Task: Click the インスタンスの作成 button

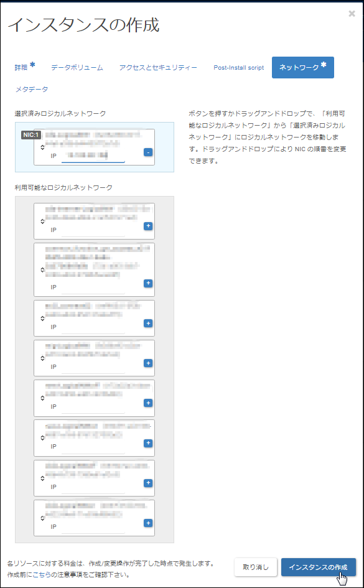Action: (318, 567)
